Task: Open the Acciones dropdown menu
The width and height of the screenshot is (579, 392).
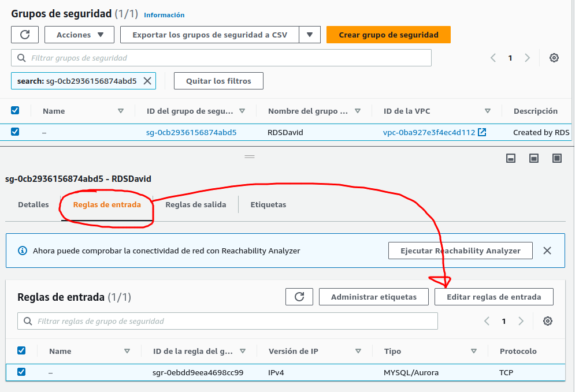Action: pyautogui.click(x=80, y=35)
